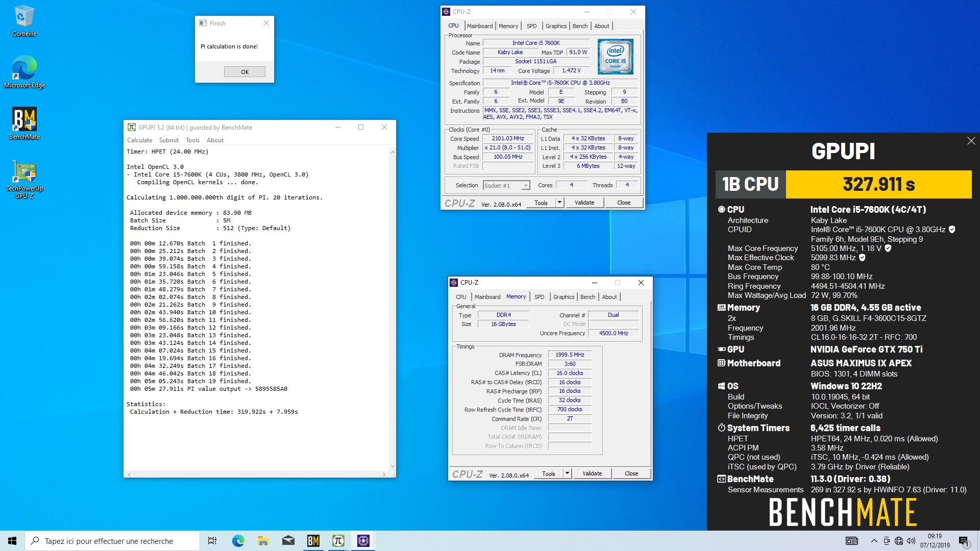980x551 pixels.
Task: Open the Tools menu in GPUPI
Action: pyautogui.click(x=192, y=140)
